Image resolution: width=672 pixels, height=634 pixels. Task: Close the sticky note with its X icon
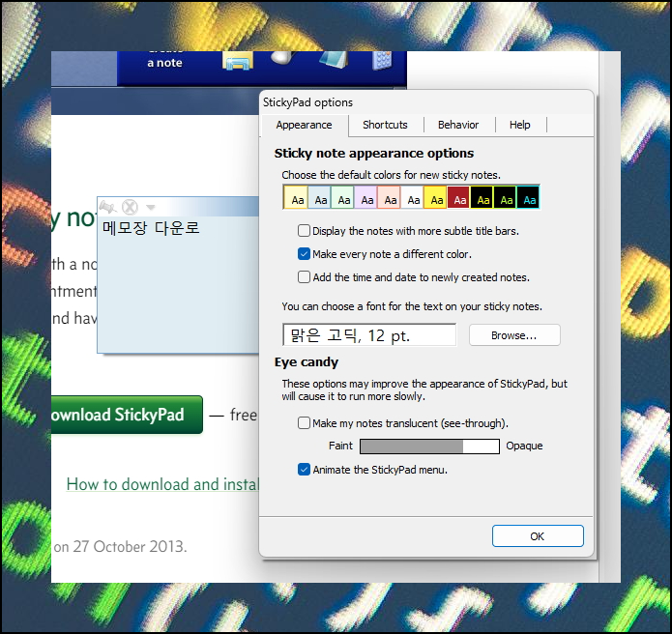(x=130, y=208)
